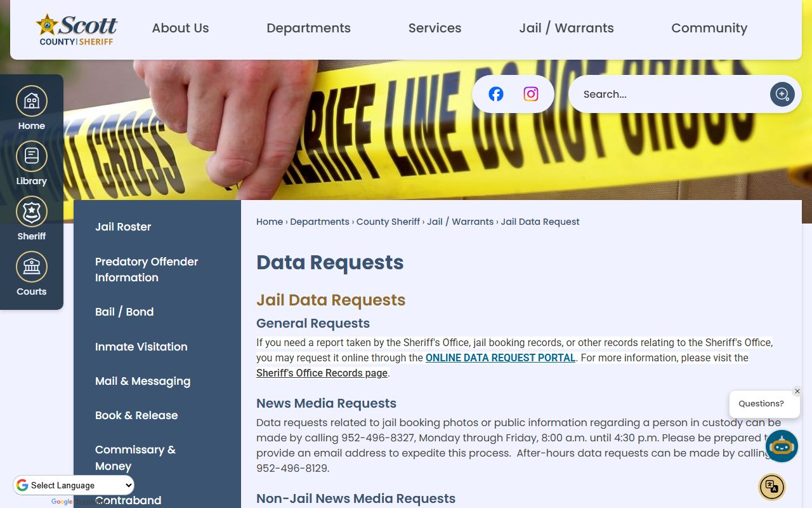Open the Community menu
The image size is (812, 508).
click(709, 28)
